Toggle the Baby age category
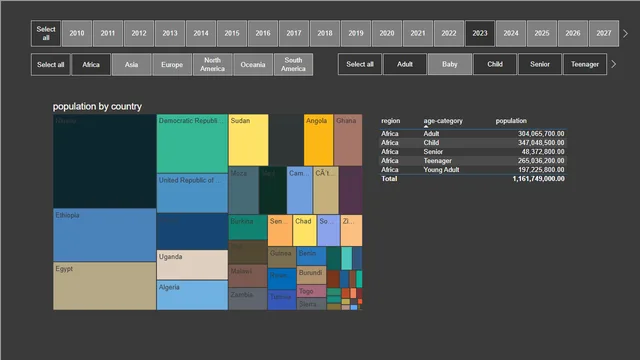Screen dimensions: 640x360 click(450, 64)
